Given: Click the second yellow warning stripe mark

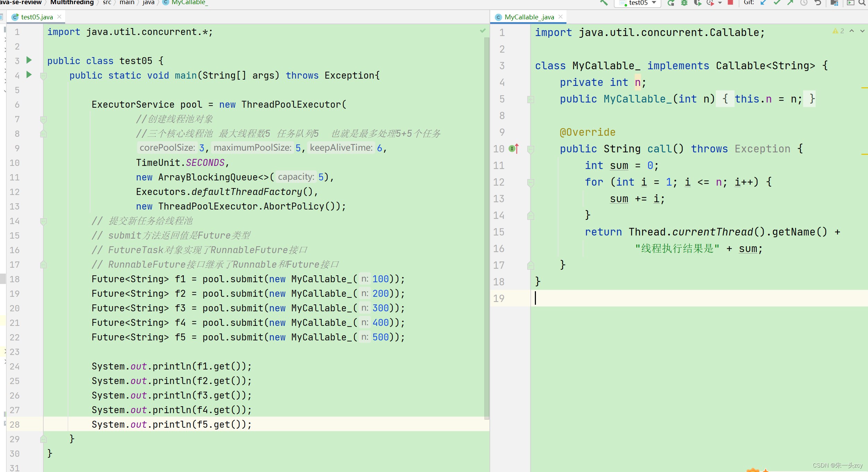Looking at the screenshot, I should coord(865,154).
